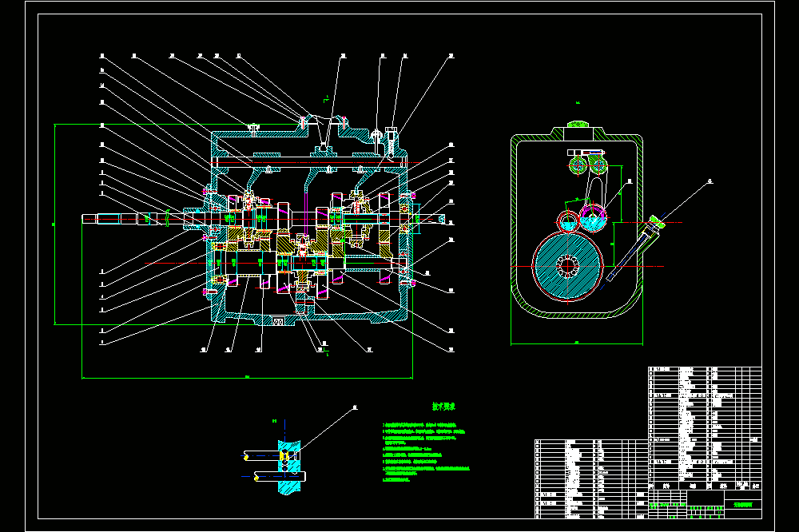Click the drain plug at bottom of gearbox housing
Viewport: 799px width, 532px height.
coord(278,322)
